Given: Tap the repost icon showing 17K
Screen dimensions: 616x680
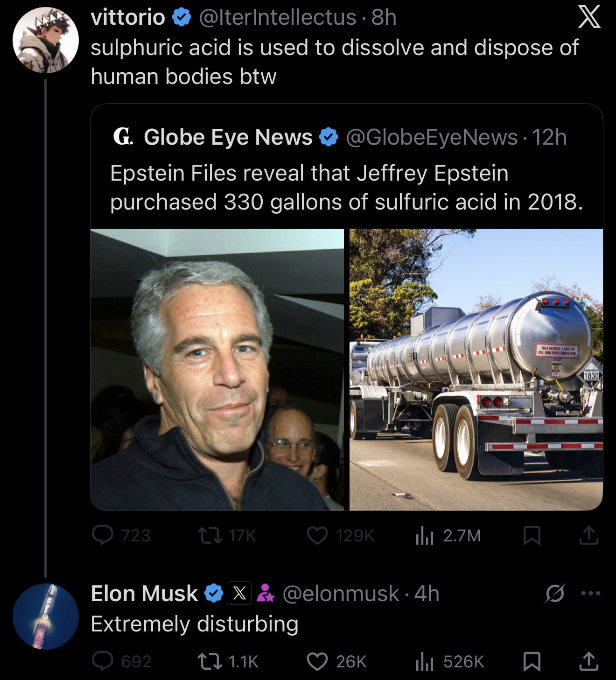Looking at the screenshot, I should (x=210, y=535).
